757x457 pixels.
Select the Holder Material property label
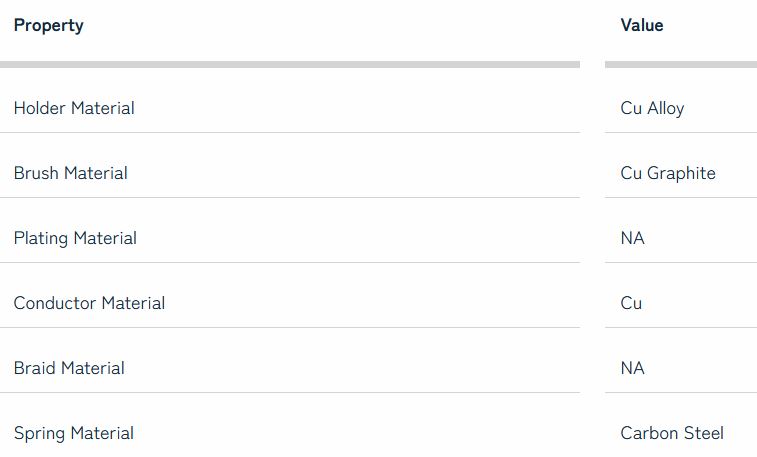tap(74, 108)
